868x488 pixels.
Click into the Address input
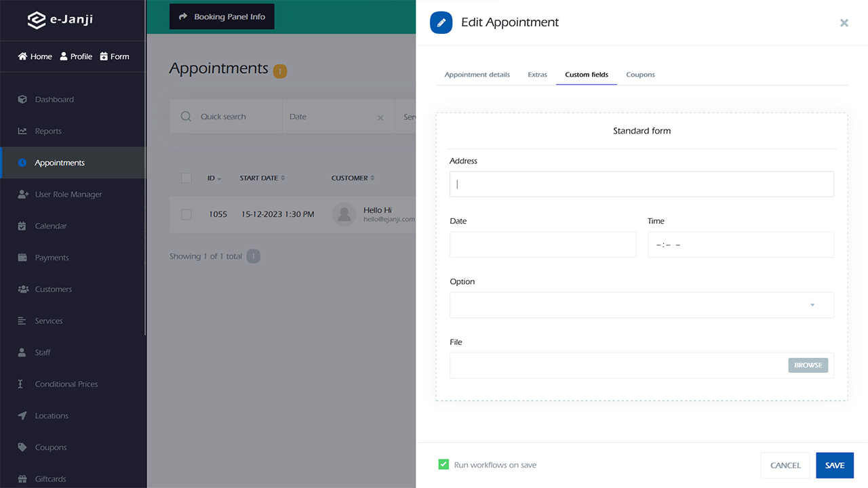pos(642,184)
